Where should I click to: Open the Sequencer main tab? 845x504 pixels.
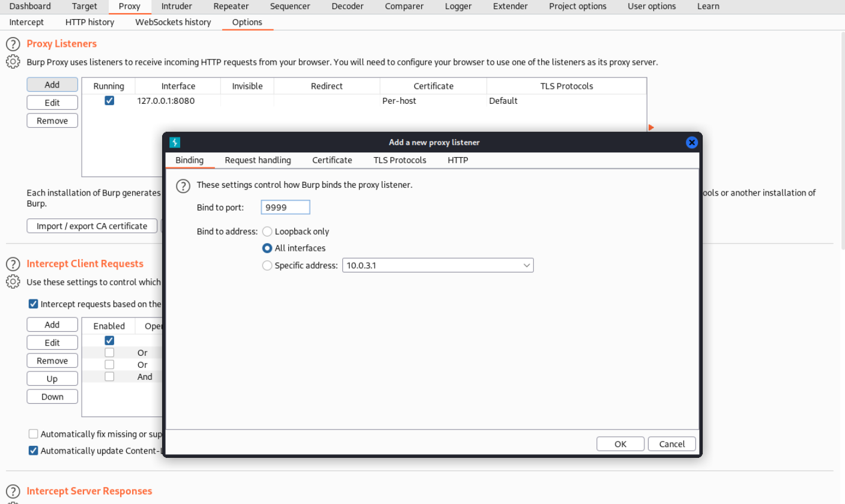click(290, 6)
